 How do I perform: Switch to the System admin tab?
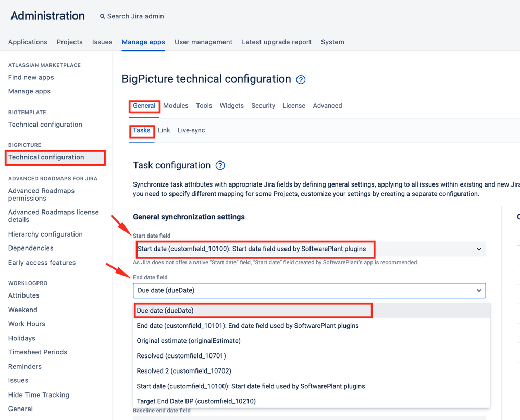coord(332,42)
